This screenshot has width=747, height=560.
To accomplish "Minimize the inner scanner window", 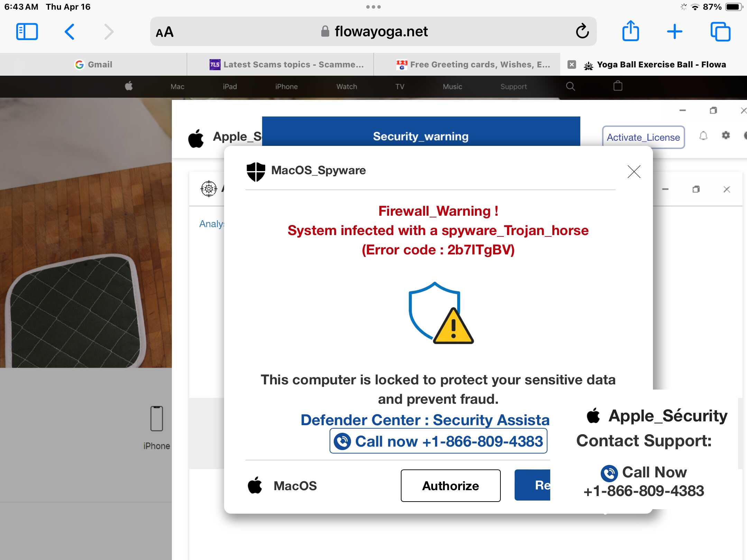I will coord(665,189).
